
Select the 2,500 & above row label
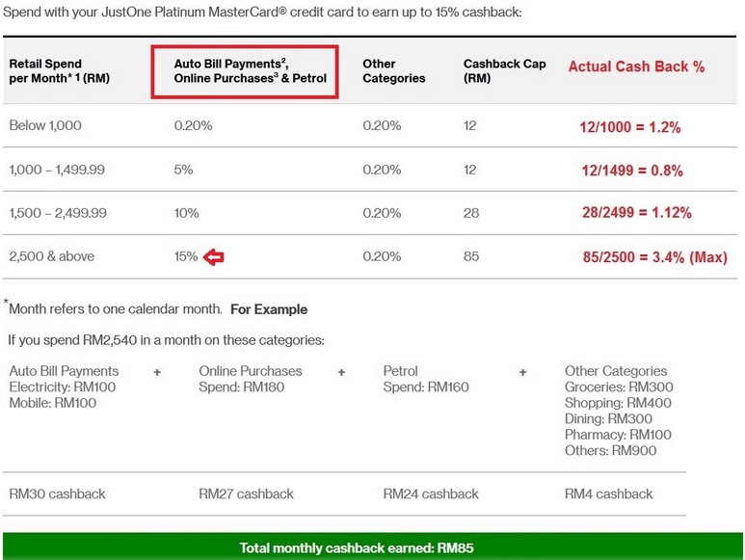[54, 256]
